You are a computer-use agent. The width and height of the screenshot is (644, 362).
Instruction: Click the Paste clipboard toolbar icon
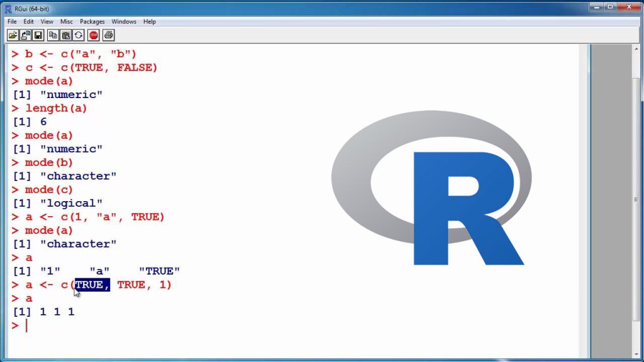coord(66,35)
